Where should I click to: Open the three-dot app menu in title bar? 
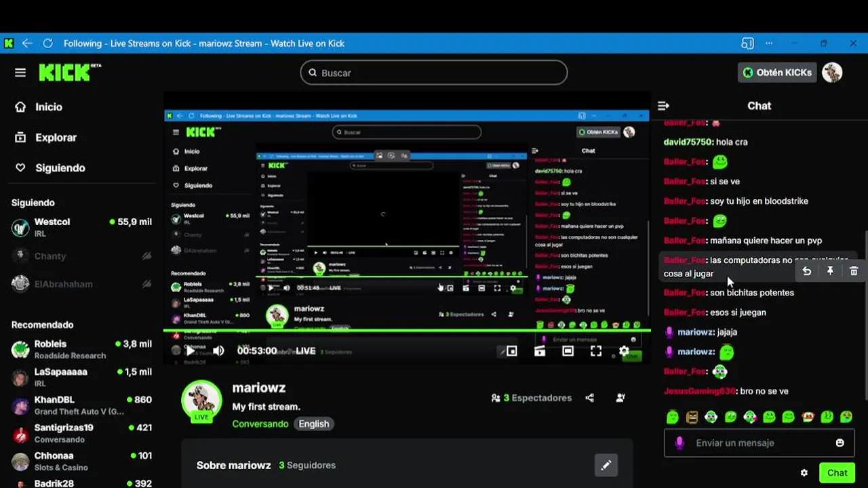pos(769,43)
